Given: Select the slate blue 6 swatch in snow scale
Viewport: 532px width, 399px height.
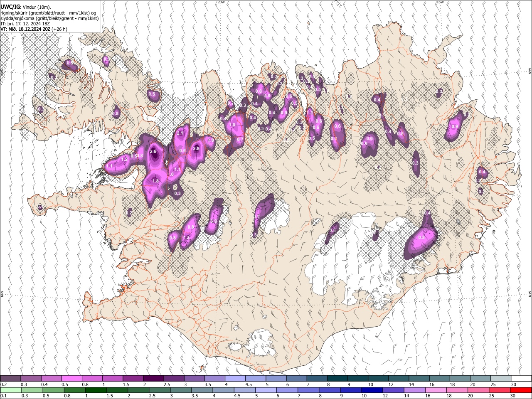Looking at the screenshot, I should click(x=296, y=378).
